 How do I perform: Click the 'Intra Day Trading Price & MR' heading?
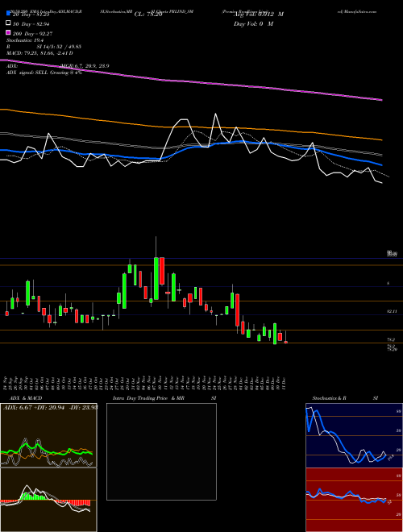148,398
